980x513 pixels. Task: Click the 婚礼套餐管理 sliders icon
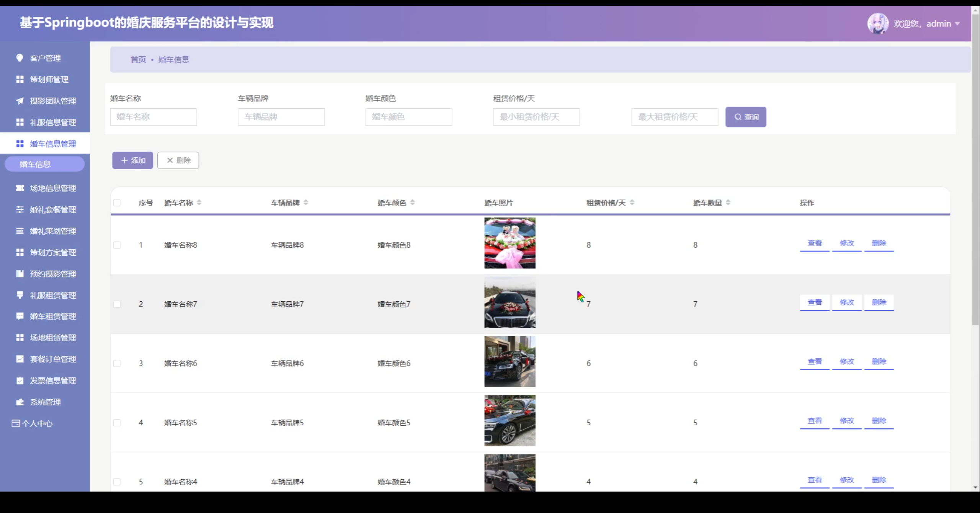[x=20, y=209]
